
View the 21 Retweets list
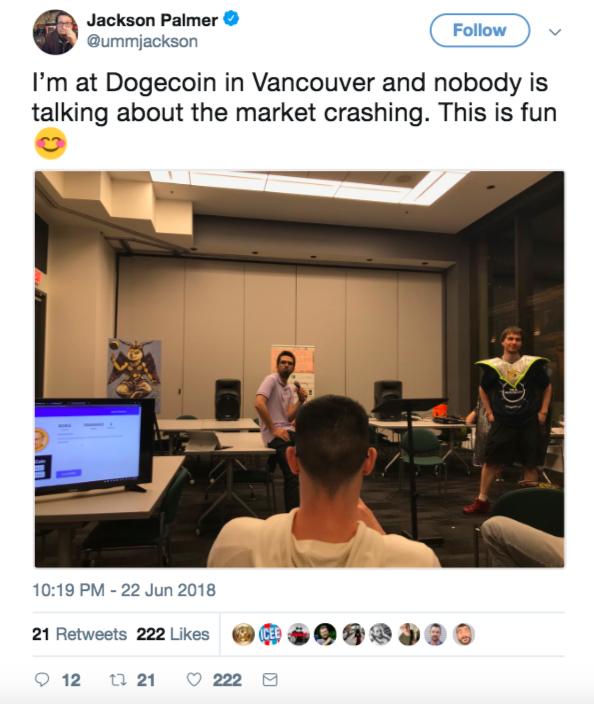[79, 634]
